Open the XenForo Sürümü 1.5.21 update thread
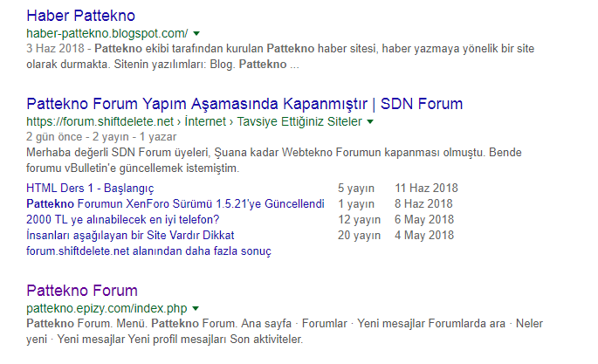 tap(175, 203)
